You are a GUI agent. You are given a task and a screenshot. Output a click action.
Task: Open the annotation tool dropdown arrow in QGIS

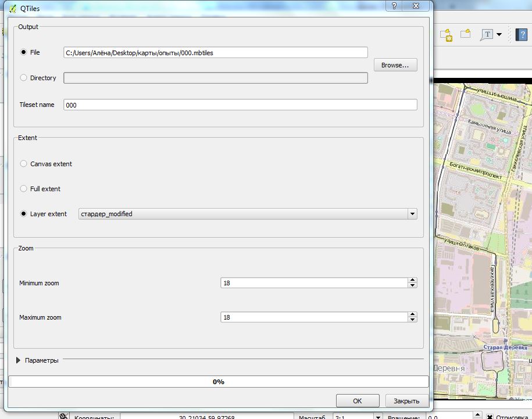499,34
